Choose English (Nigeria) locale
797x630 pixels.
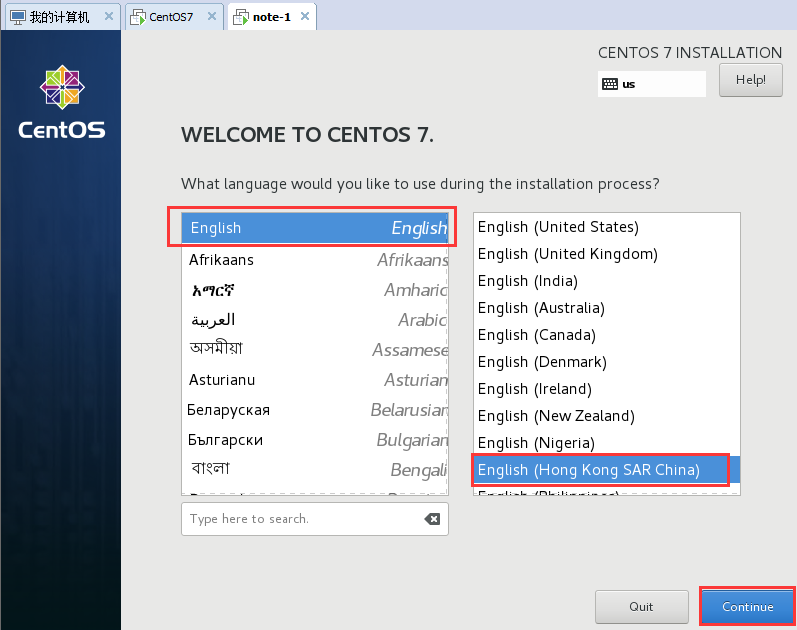point(606,442)
